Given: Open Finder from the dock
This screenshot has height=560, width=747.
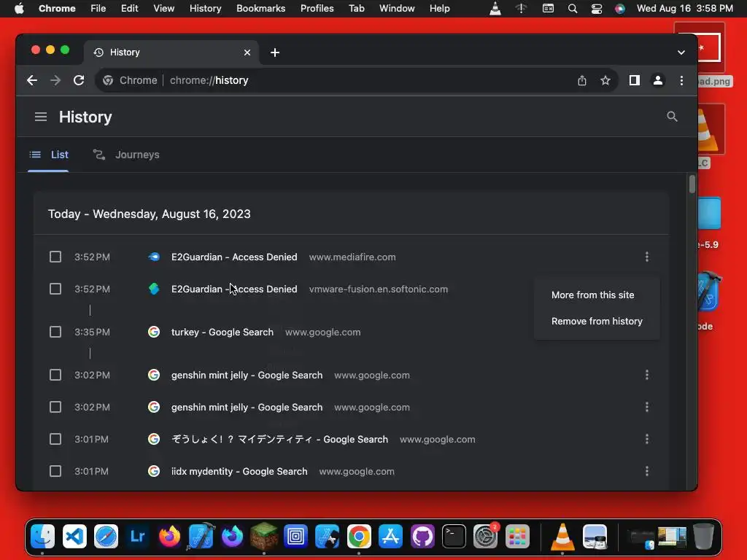Looking at the screenshot, I should pos(42,537).
